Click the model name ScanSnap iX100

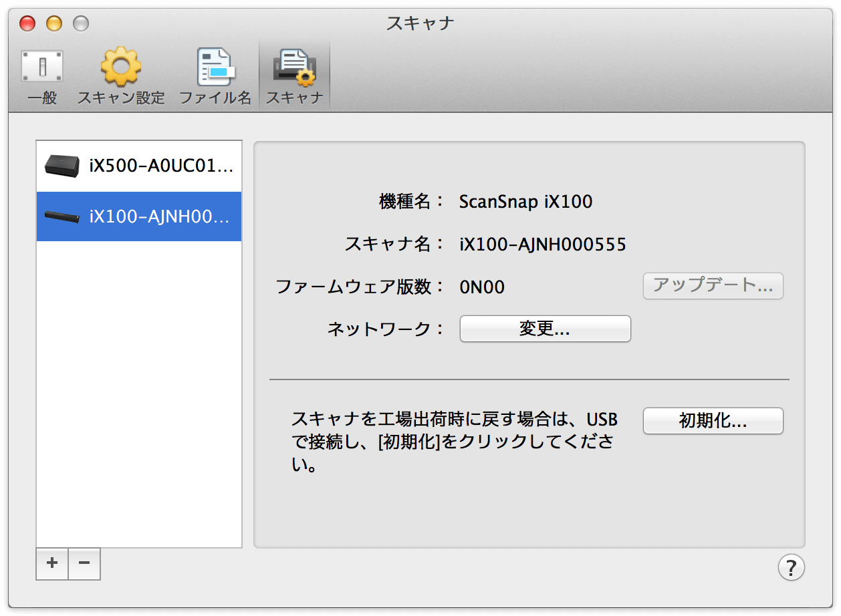tap(525, 202)
